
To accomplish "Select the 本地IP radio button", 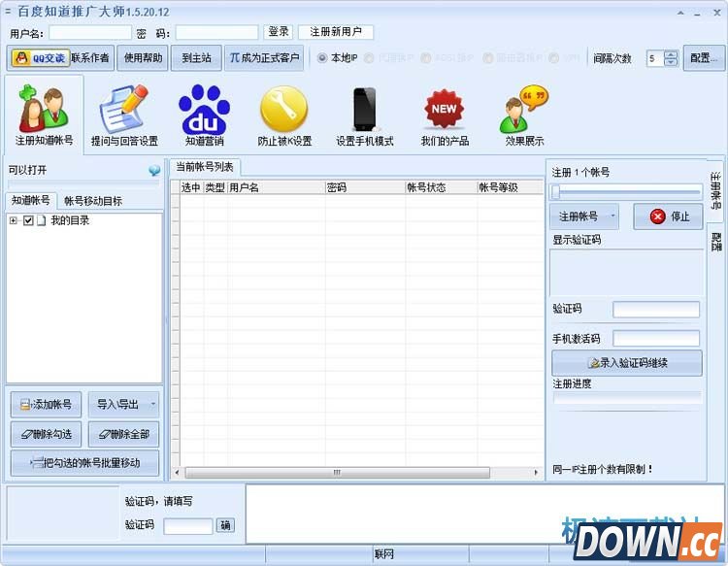I will coord(323,58).
